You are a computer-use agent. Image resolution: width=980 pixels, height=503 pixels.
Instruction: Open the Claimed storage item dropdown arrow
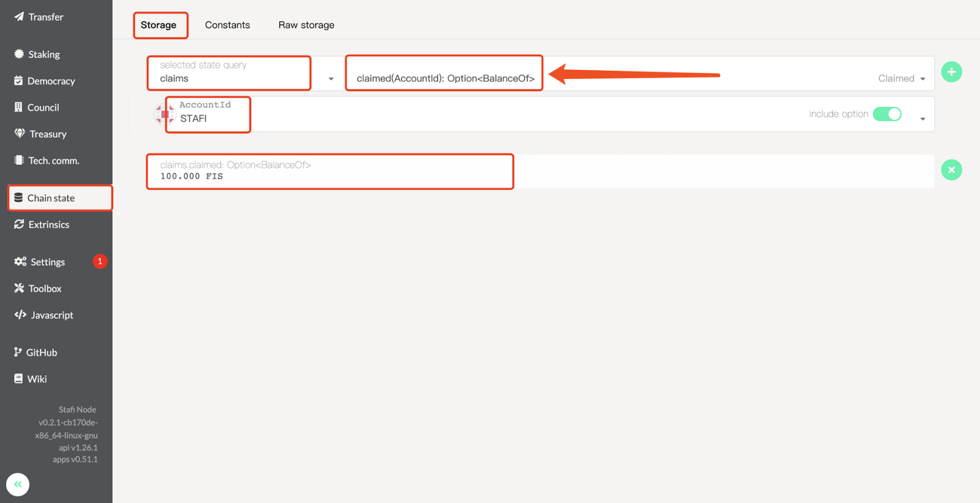click(x=922, y=79)
